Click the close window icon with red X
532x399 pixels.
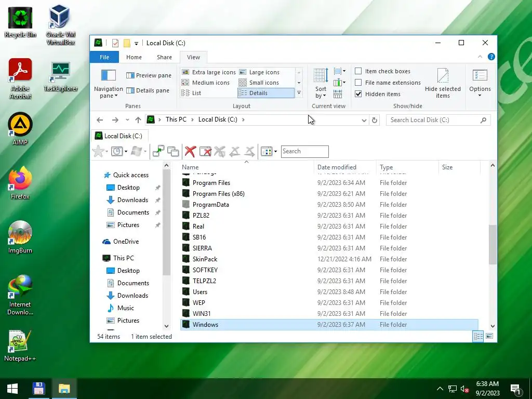[x=205, y=151]
